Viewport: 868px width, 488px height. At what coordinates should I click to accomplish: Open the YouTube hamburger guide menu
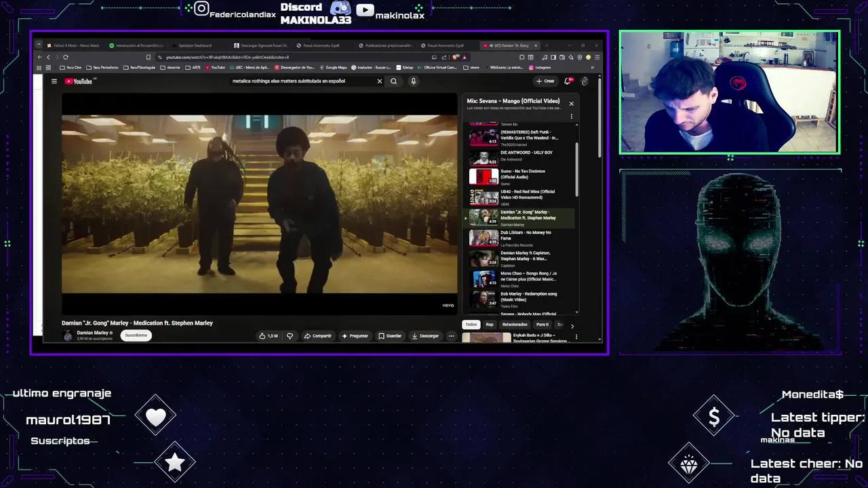click(x=54, y=81)
